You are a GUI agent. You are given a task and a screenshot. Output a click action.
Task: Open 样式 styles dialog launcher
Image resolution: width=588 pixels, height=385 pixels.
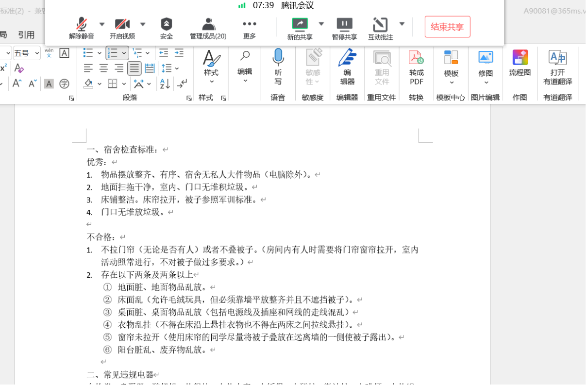coord(224,98)
